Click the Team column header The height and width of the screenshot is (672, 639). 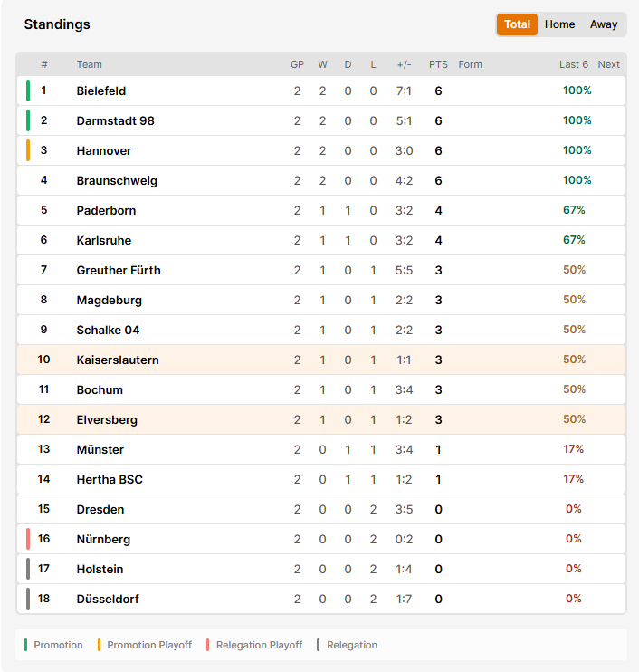pyautogui.click(x=89, y=64)
